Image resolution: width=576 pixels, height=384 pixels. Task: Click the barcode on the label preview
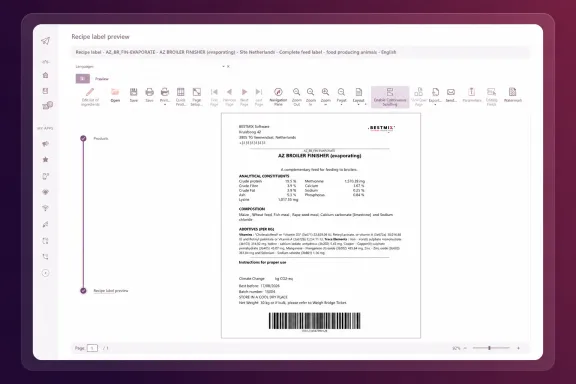(314, 321)
